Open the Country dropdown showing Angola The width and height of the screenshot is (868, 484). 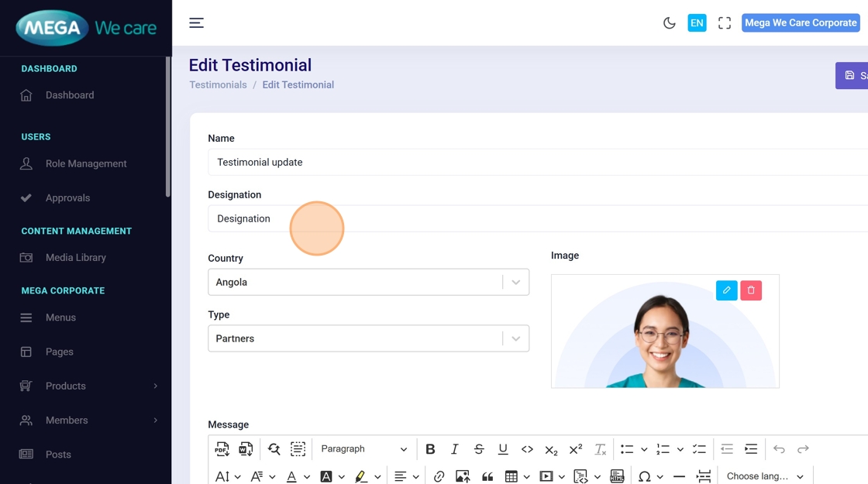pyautogui.click(x=368, y=283)
